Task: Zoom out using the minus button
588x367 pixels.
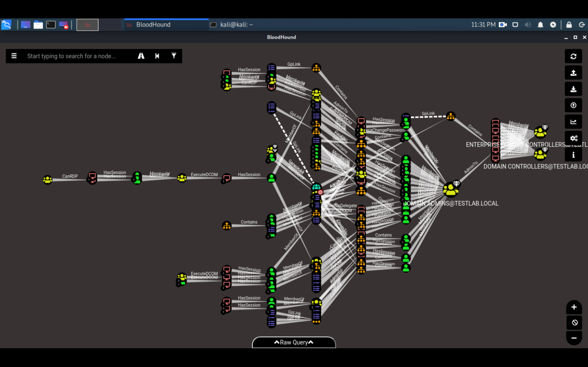Action: coord(574,338)
